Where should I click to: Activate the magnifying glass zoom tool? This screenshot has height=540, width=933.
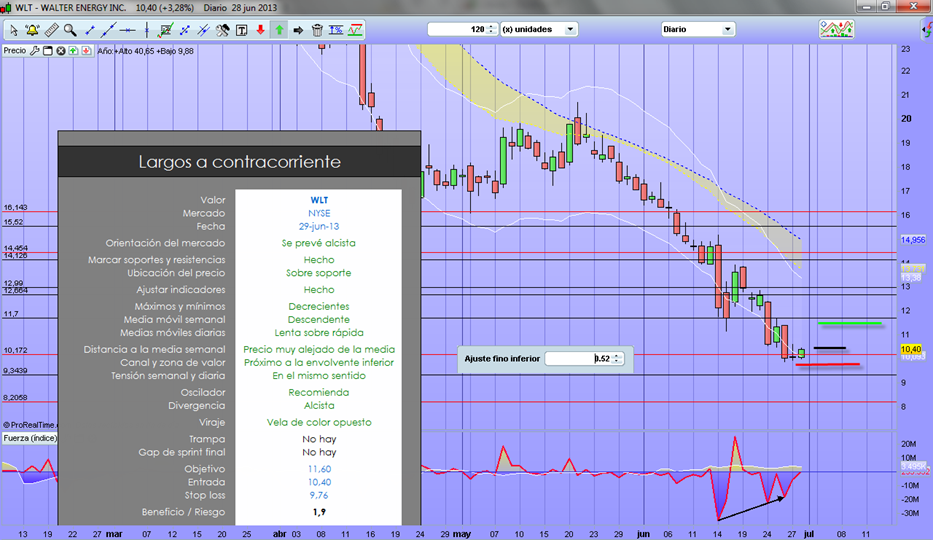(x=70, y=30)
